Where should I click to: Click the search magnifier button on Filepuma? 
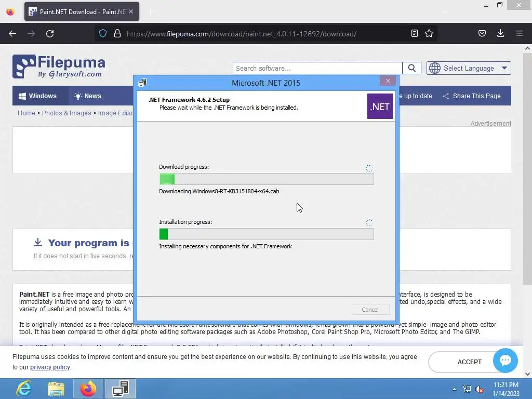pyautogui.click(x=411, y=68)
